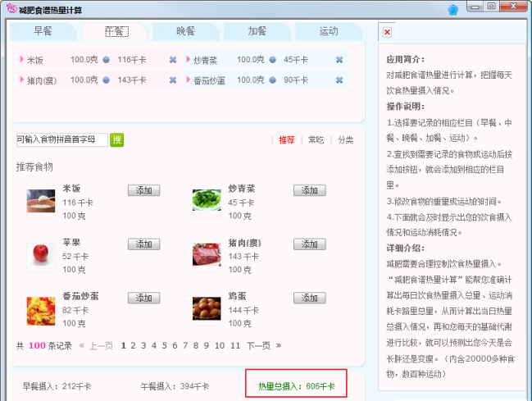Delete the 猪肉(瘦) entry via its X icon
532x401 pixels.
click(173, 80)
